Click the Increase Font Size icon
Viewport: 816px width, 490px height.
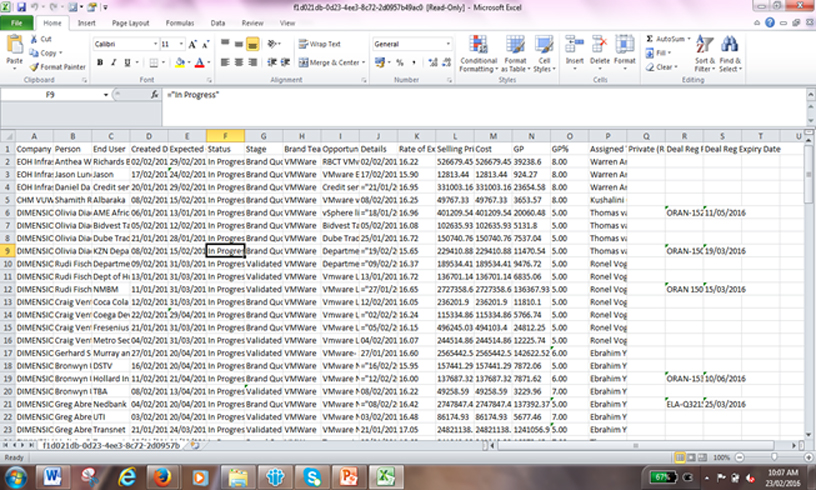[193, 44]
